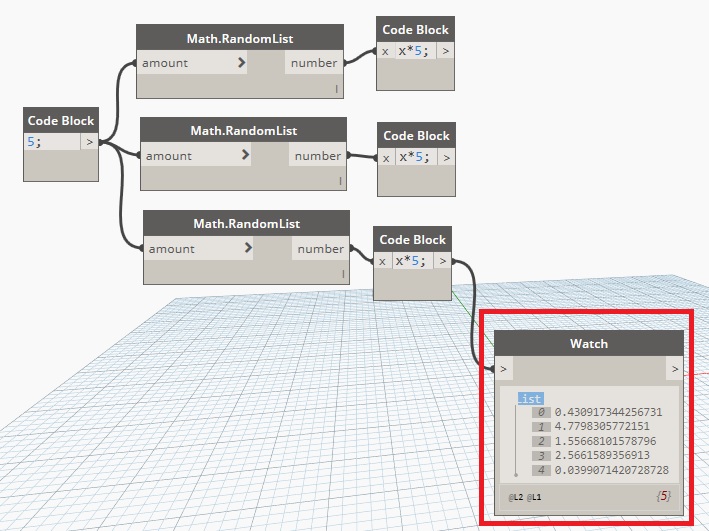
Task: Click the Watch node input port
Action: (x=503, y=369)
